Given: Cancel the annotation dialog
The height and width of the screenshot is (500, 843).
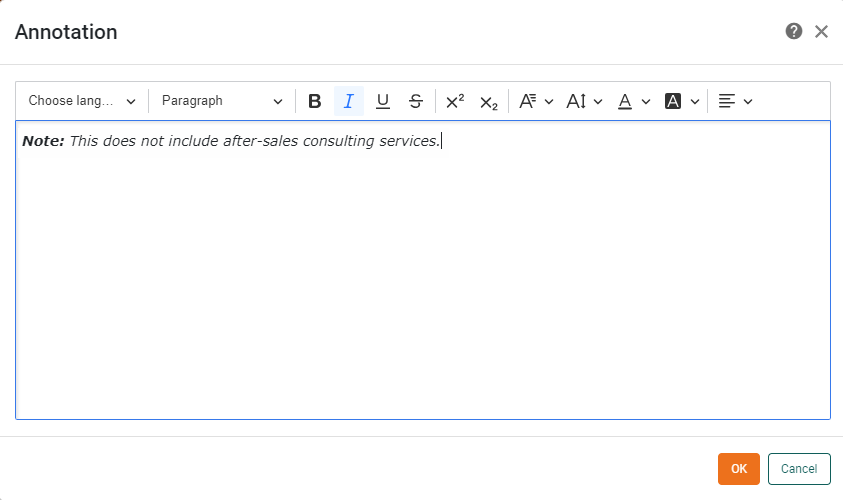Looking at the screenshot, I should click(799, 469).
